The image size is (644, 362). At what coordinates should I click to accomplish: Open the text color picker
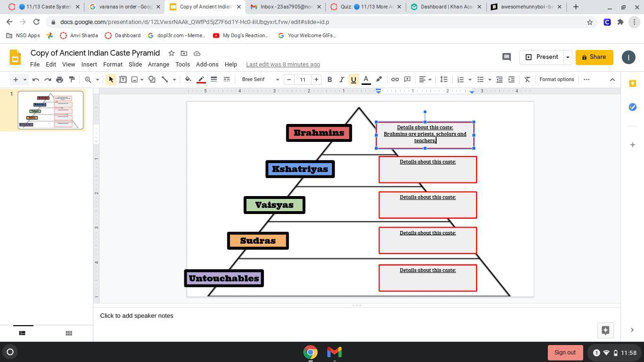[366, 80]
